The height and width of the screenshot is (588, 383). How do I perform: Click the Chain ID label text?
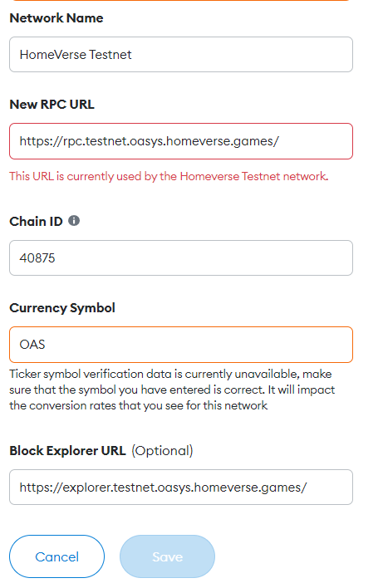coord(36,221)
